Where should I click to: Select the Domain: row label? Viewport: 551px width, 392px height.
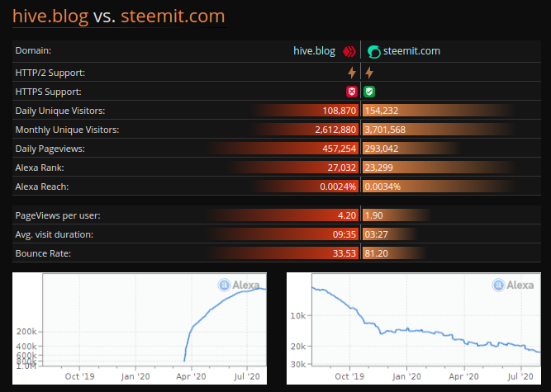click(x=33, y=50)
